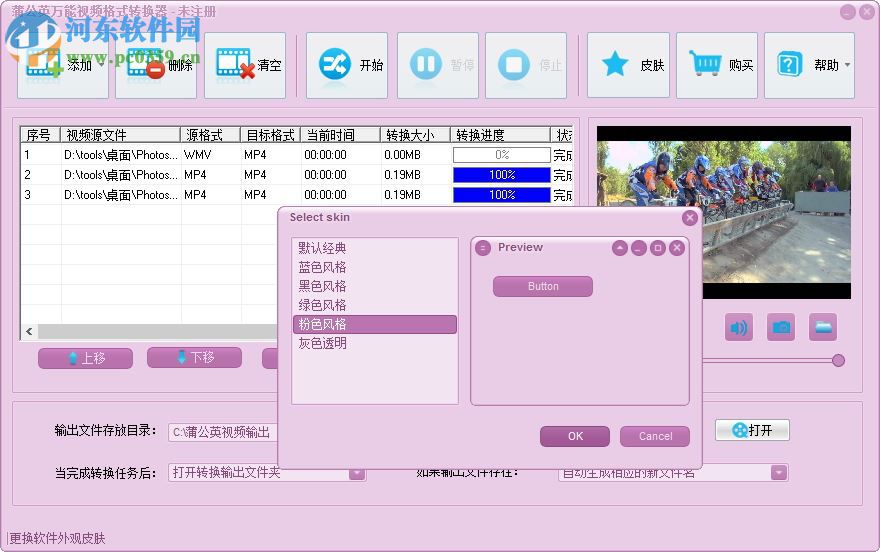Screen dimensions: 880x552
Task: Click the 购买 shopping cart button
Action: pyautogui.click(x=717, y=66)
